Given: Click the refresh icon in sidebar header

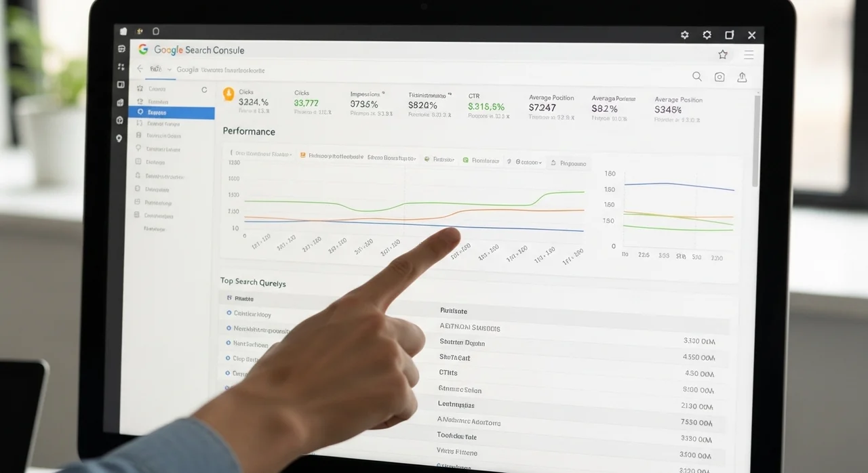Looking at the screenshot, I should tap(204, 89).
